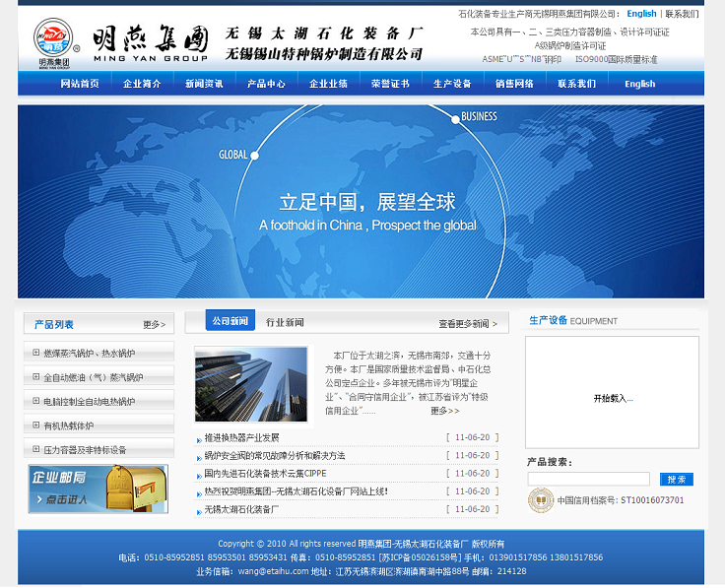Open the 销售网络 navigation item
The width and height of the screenshot is (725, 588).
coord(514,84)
